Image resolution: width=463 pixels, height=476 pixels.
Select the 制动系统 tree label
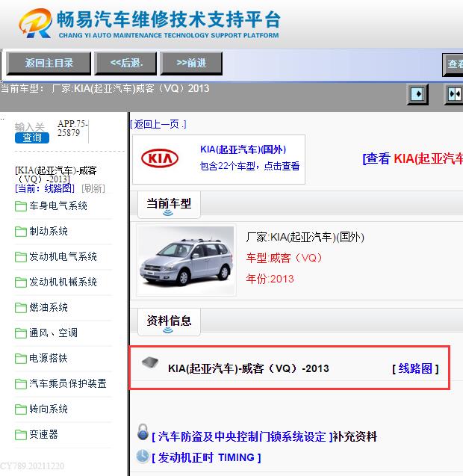pos(49,232)
